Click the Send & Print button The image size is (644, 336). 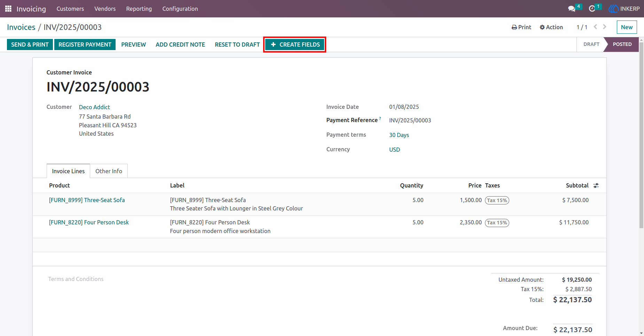click(30, 45)
